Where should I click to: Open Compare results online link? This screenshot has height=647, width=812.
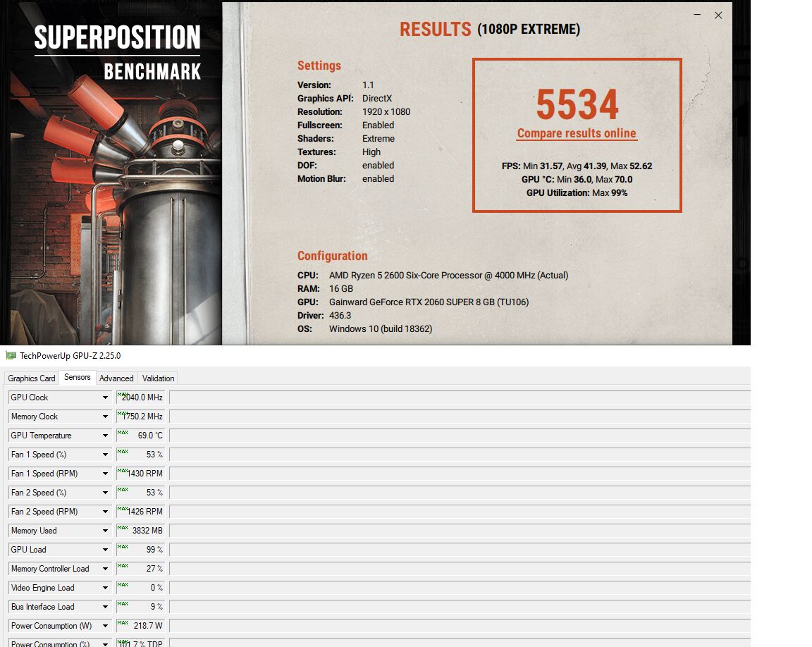click(x=577, y=133)
